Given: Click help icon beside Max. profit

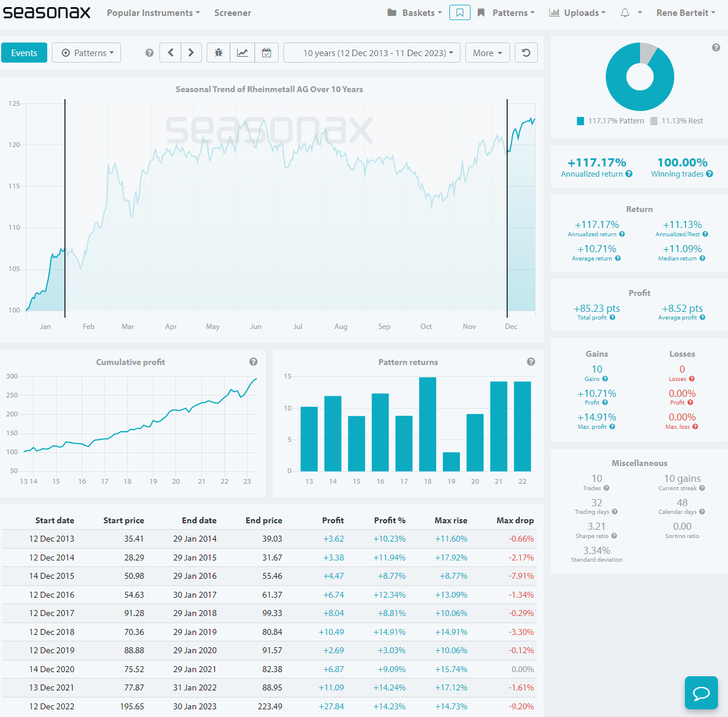Looking at the screenshot, I should (x=612, y=426).
